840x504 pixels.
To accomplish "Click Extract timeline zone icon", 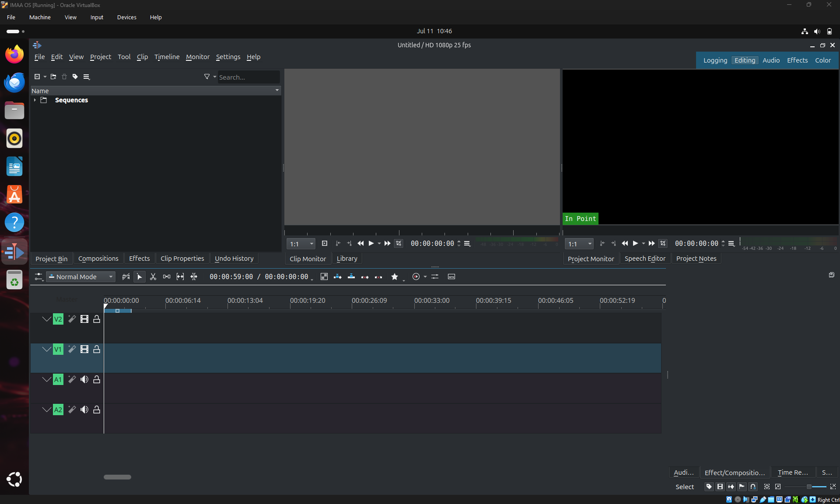I will 365,276.
